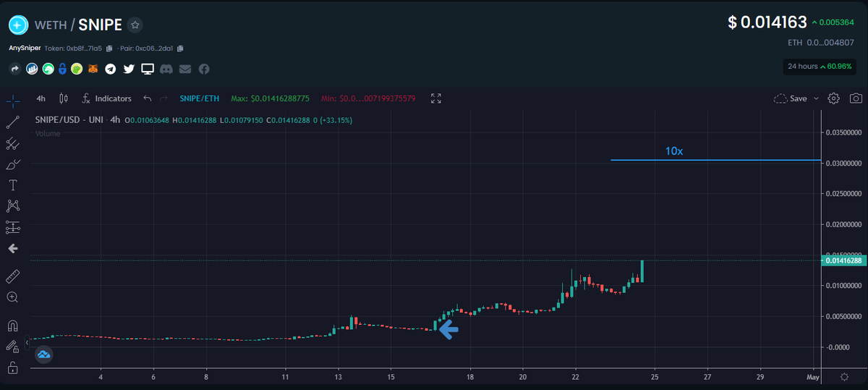Select the pattern drawing tool
This screenshot has height=390, width=868.
click(13, 206)
